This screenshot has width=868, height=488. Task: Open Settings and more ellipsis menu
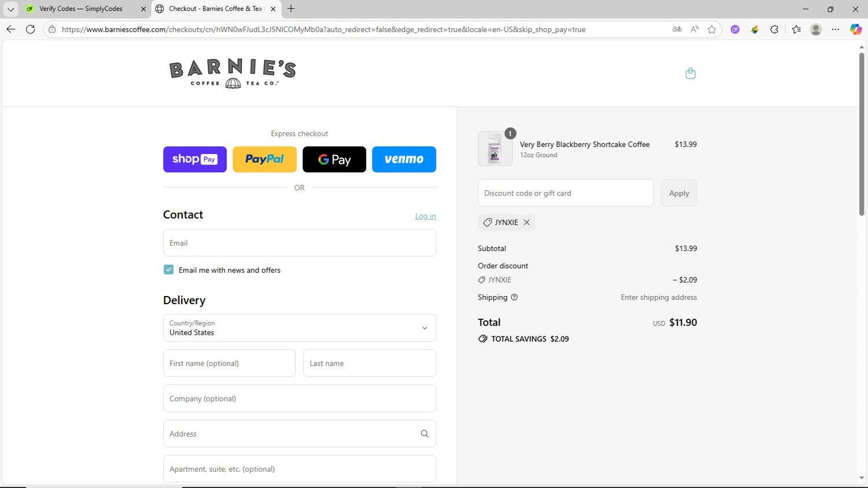click(836, 29)
